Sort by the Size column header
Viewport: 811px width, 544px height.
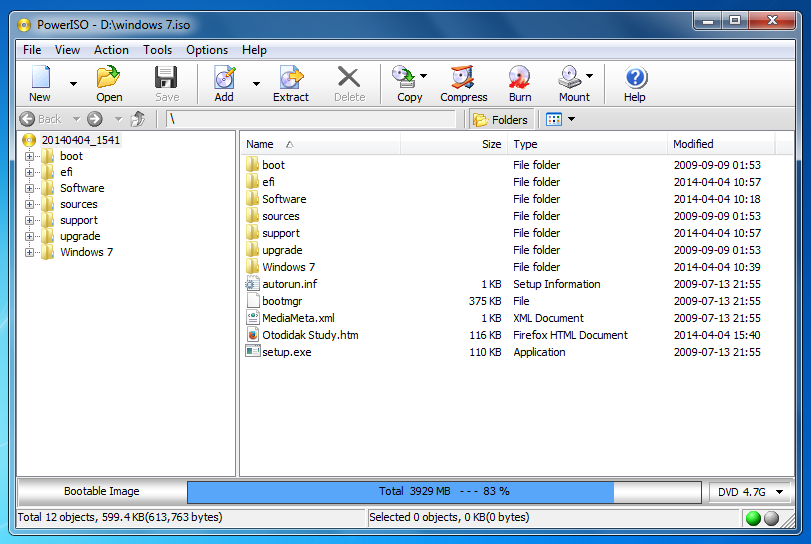click(454, 144)
